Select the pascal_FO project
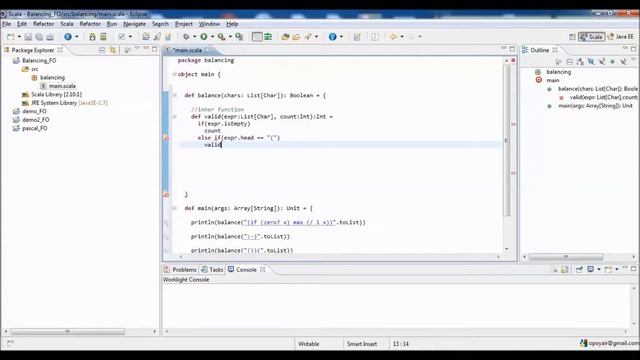The image size is (640, 360). coord(30,128)
